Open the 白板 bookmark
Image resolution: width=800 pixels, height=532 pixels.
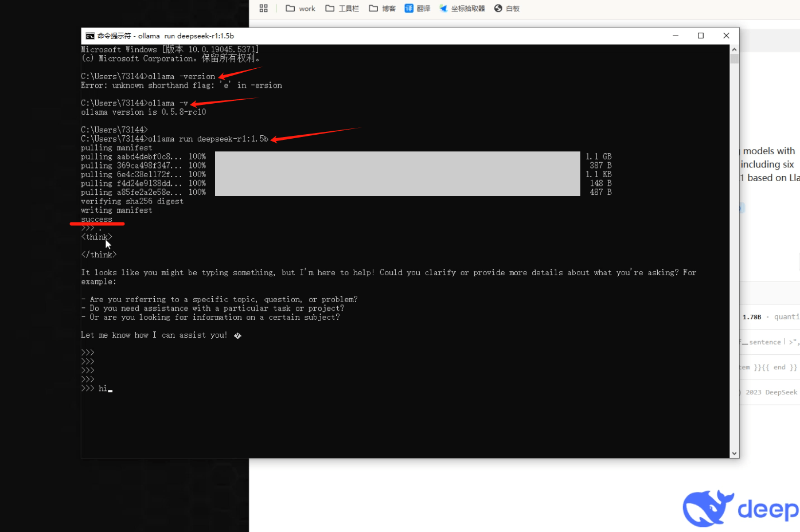(507, 8)
